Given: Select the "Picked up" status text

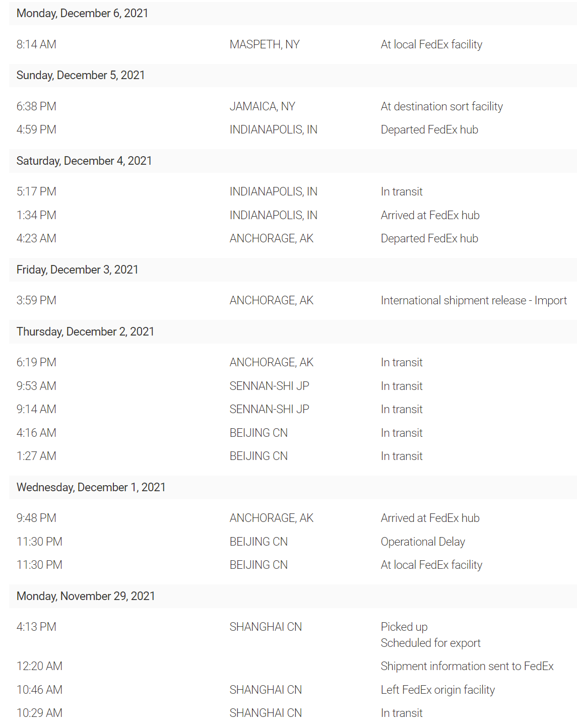Looking at the screenshot, I should [404, 627].
